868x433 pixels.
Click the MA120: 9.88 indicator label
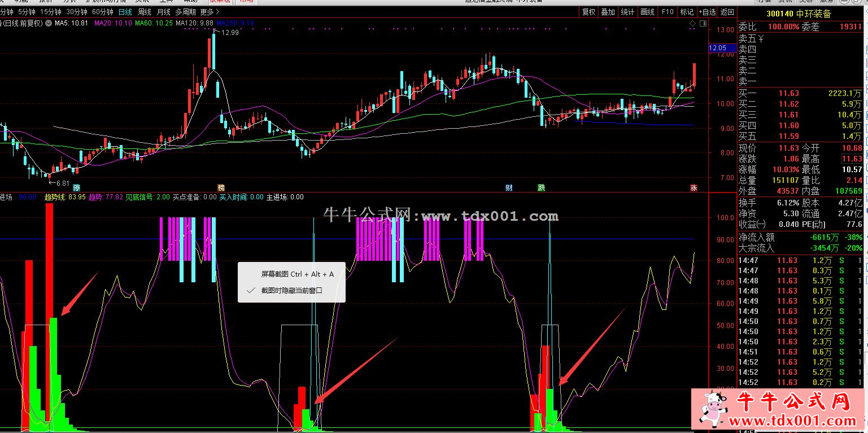click(195, 23)
